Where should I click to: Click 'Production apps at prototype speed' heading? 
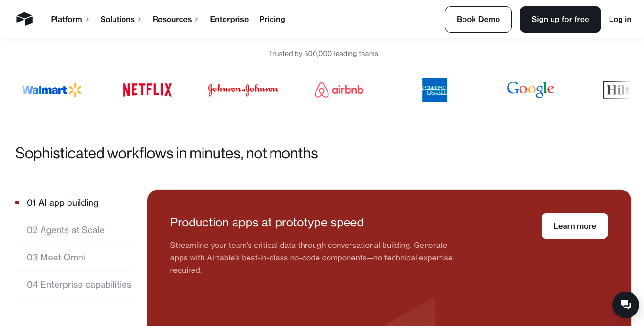(x=267, y=222)
